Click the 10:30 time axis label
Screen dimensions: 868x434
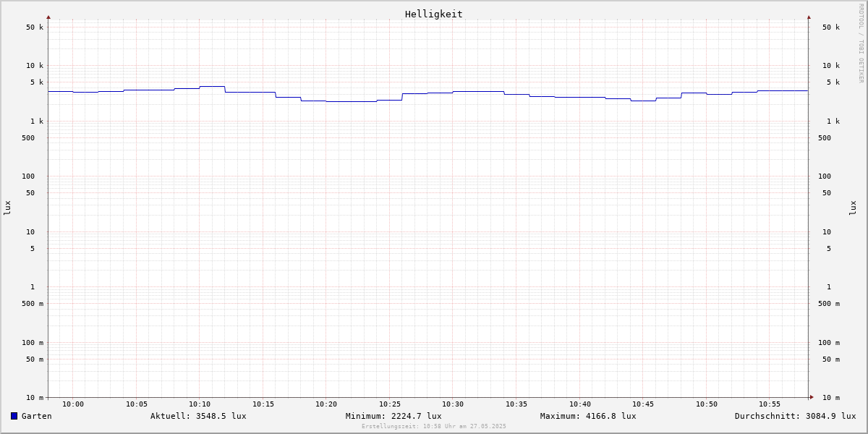[x=453, y=404]
